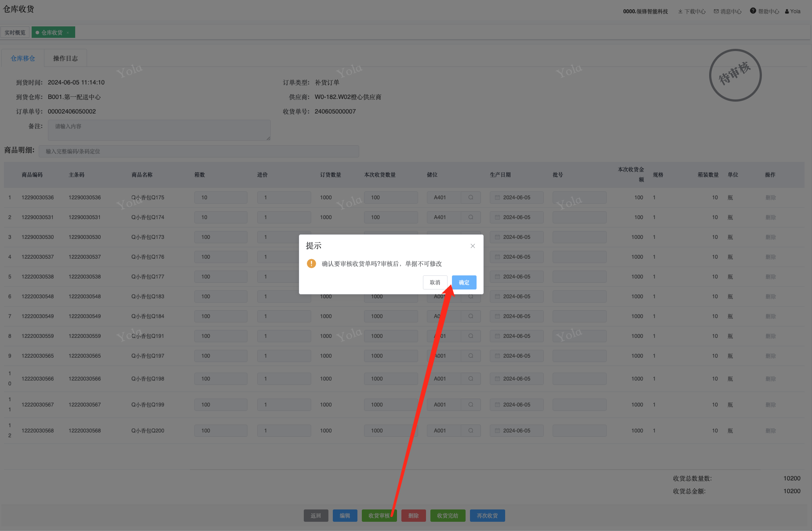This screenshot has width=812, height=531.
Task: Open the 消息中心 mail icon
Action: click(716, 11)
